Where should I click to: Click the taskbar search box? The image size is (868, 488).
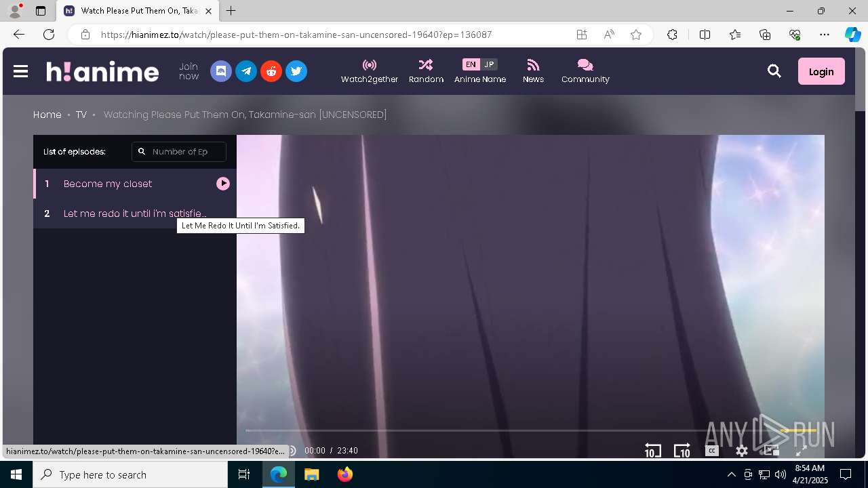[130, 474]
